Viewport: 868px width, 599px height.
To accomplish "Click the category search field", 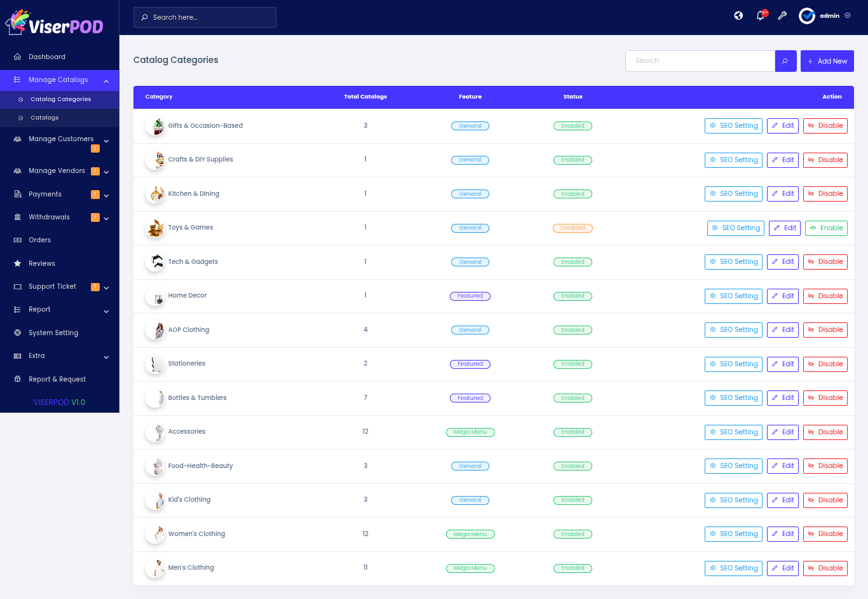I will tap(700, 61).
